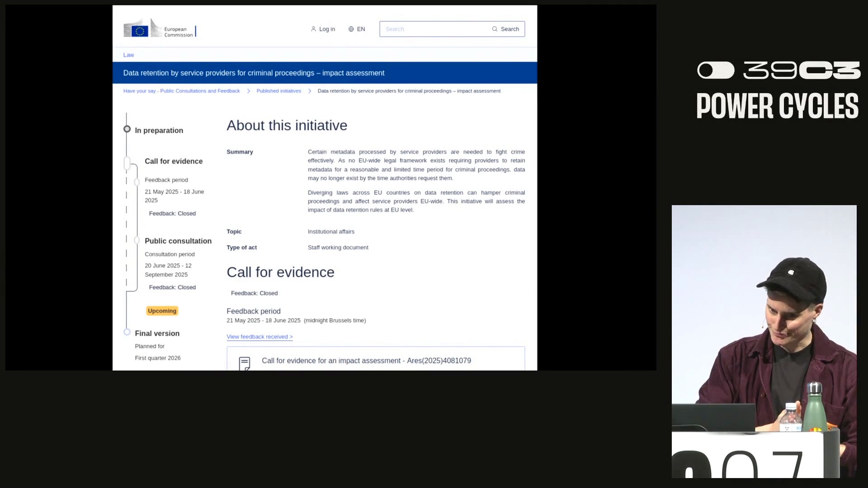868x488 pixels.
Task: Click the Log in user icon
Action: (313, 29)
